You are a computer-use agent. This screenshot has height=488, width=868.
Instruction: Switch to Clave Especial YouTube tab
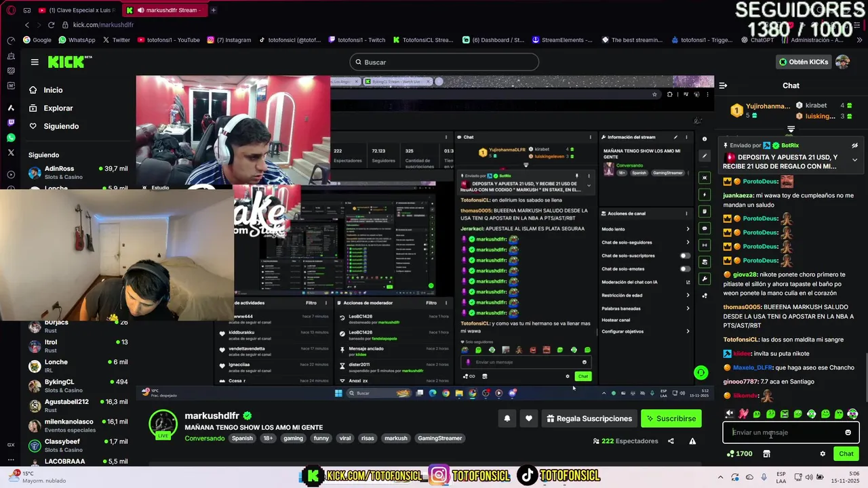[76, 10]
